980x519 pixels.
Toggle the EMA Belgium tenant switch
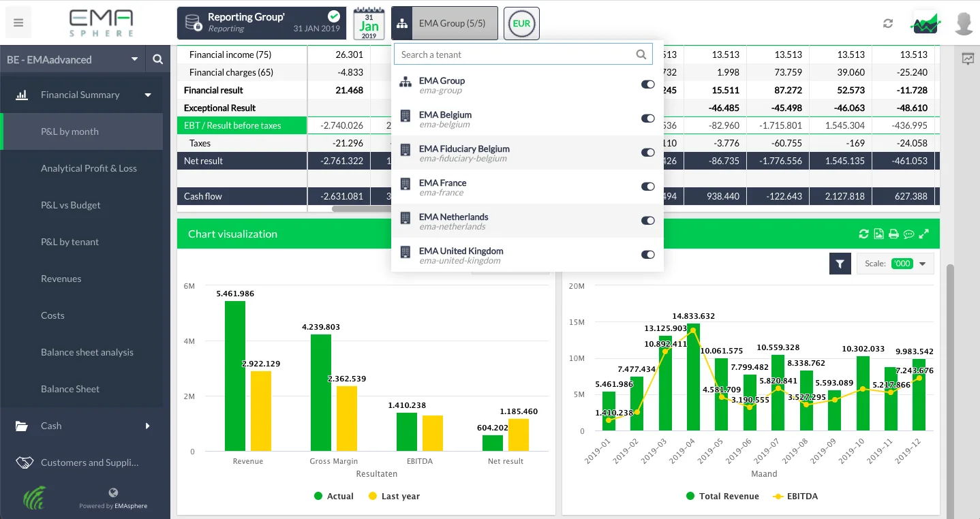647,119
